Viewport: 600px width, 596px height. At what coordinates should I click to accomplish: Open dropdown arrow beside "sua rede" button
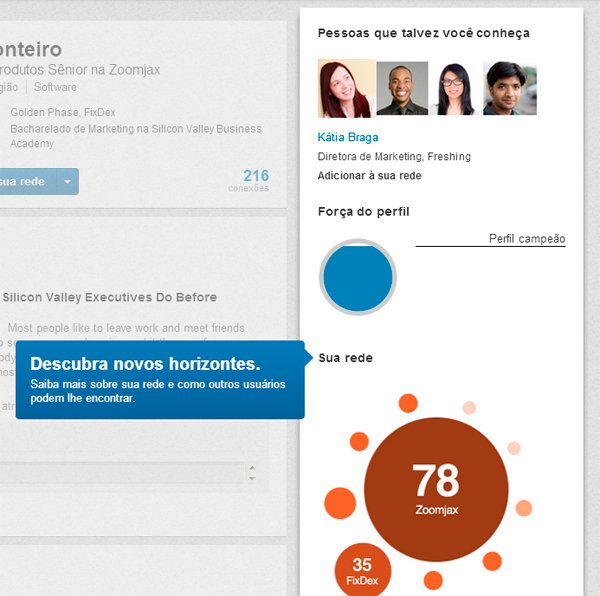point(67,182)
